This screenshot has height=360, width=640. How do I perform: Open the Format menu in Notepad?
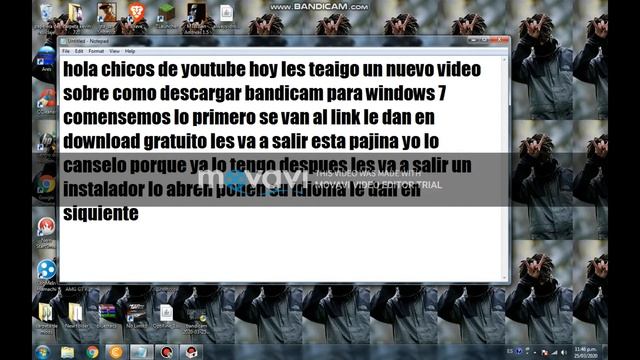coord(96,51)
